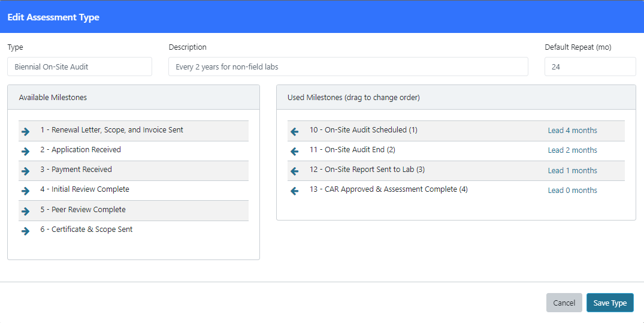Image resolution: width=644 pixels, height=323 pixels.
Task: Edit the Lead 1 months value
Action: pos(572,171)
